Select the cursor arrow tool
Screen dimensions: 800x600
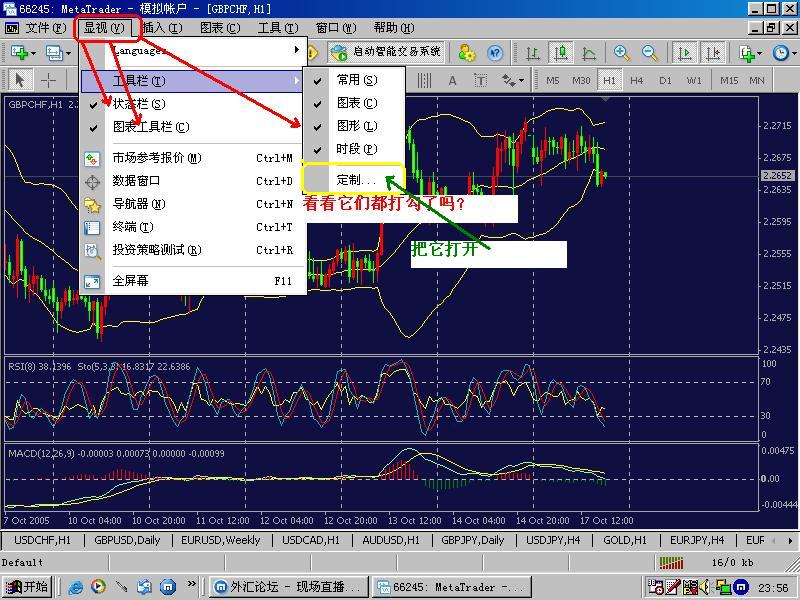[20, 80]
